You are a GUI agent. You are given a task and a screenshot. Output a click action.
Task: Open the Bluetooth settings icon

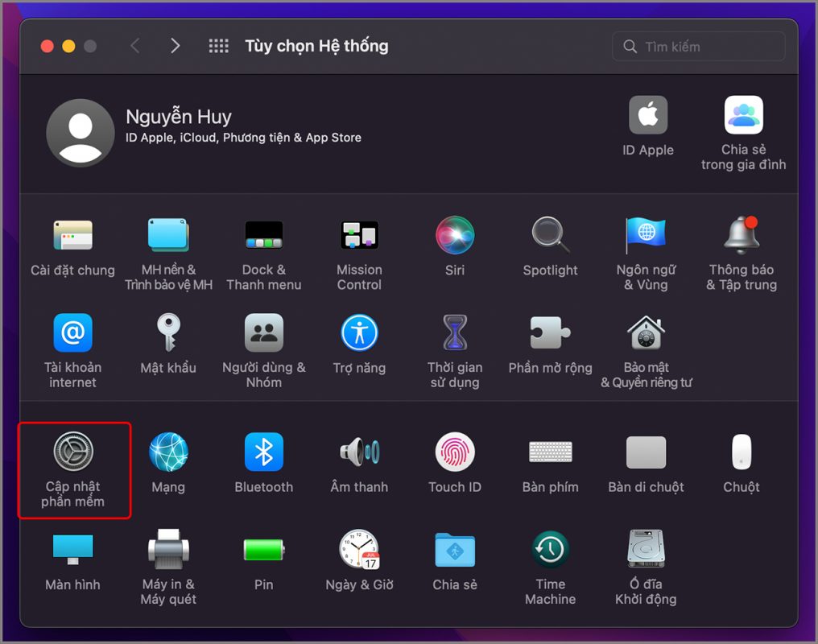[263, 452]
